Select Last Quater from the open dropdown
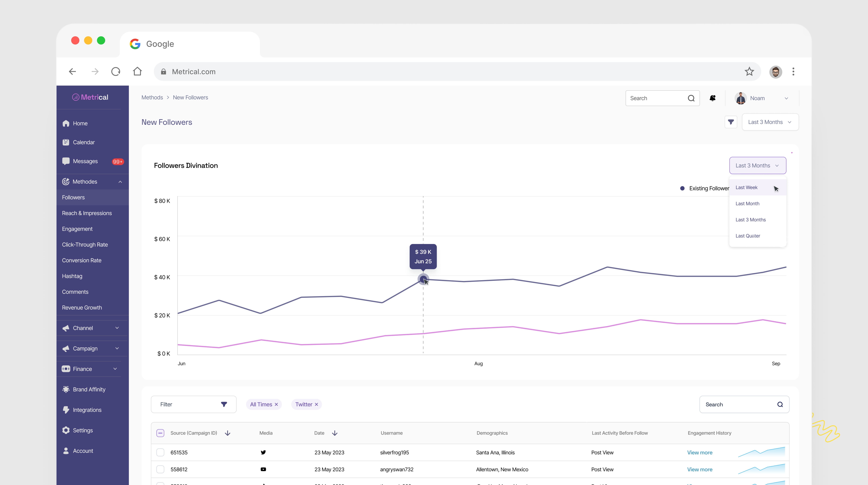The image size is (868, 485). coord(747,236)
